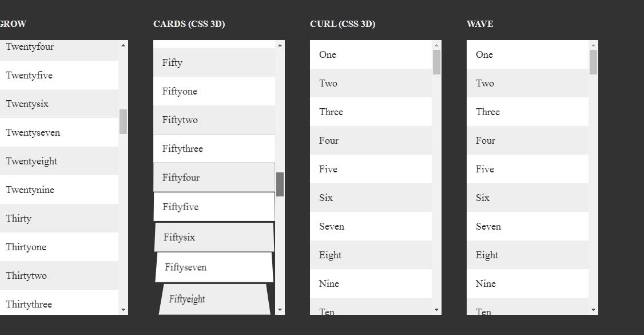
Task: Select the Fiftyfour card in the CARDS list
Action: (x=213, y=178)
